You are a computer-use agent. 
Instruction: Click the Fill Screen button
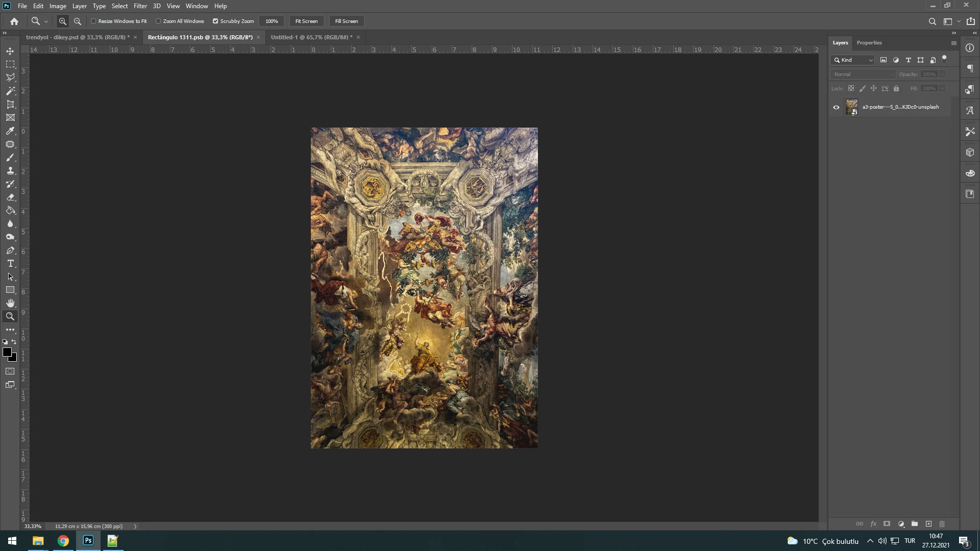[347, 21]
